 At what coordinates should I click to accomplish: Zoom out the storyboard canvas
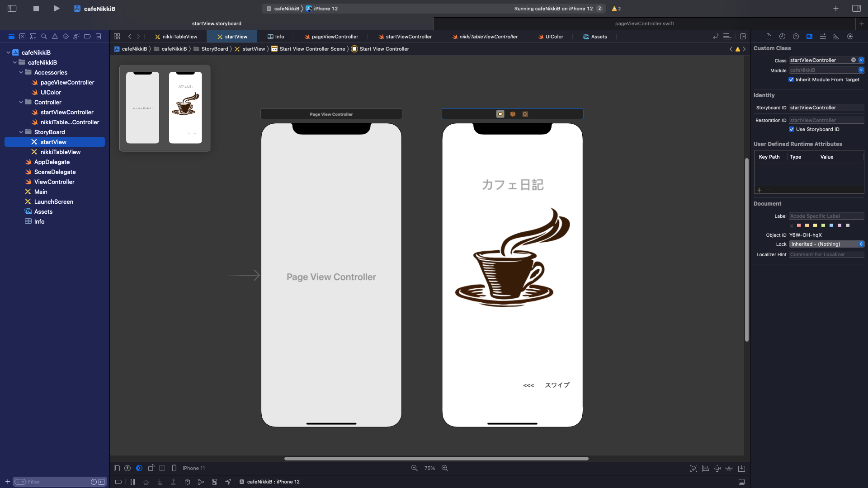[414, 469]
